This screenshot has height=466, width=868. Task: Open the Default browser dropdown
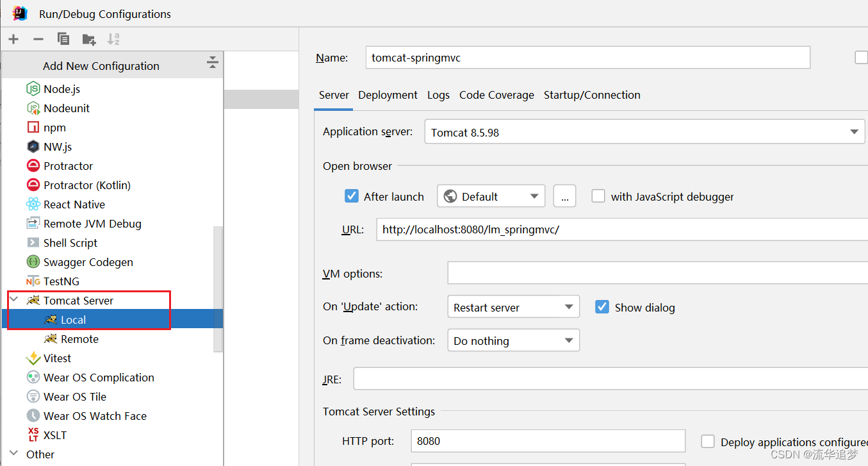(x=491, y=196)
